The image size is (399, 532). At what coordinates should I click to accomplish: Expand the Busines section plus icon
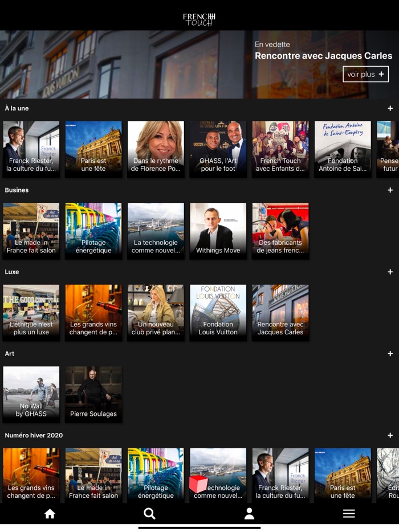pyautogui.click(x=390, y=190)
